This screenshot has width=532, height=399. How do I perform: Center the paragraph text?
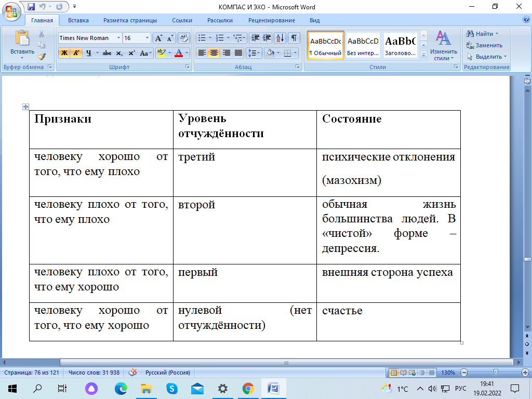click(214, 53)
